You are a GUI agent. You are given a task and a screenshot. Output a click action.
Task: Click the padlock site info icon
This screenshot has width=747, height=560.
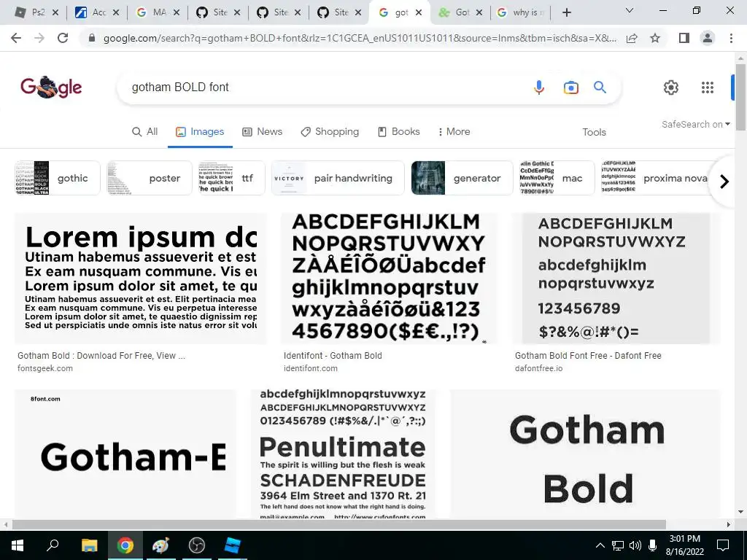tap(92, 38)
